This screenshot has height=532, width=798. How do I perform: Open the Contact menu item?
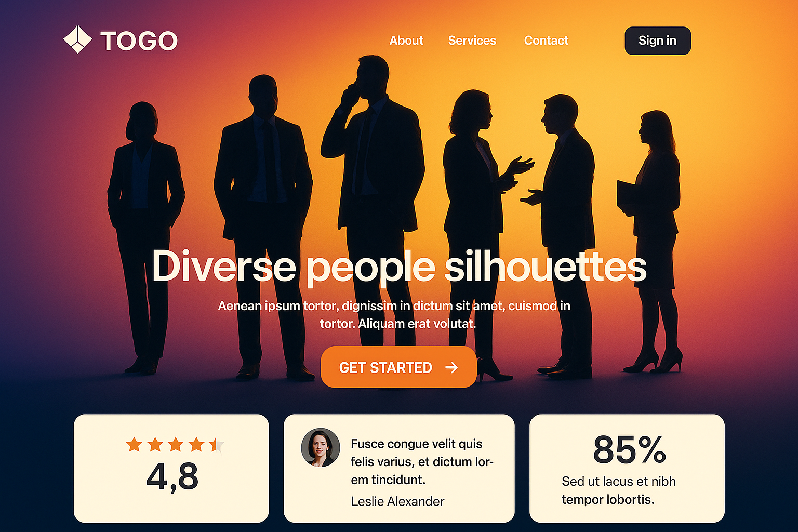tap(546, 41)
